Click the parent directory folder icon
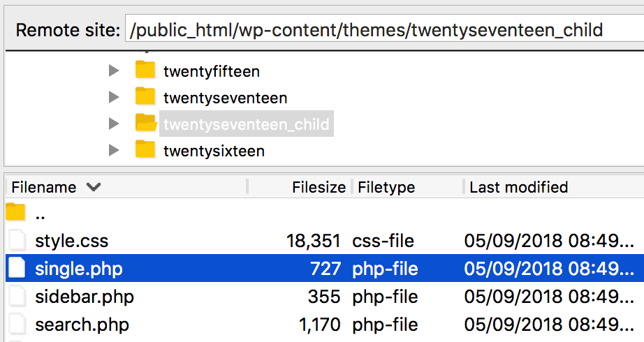 [x=16, y=214]
